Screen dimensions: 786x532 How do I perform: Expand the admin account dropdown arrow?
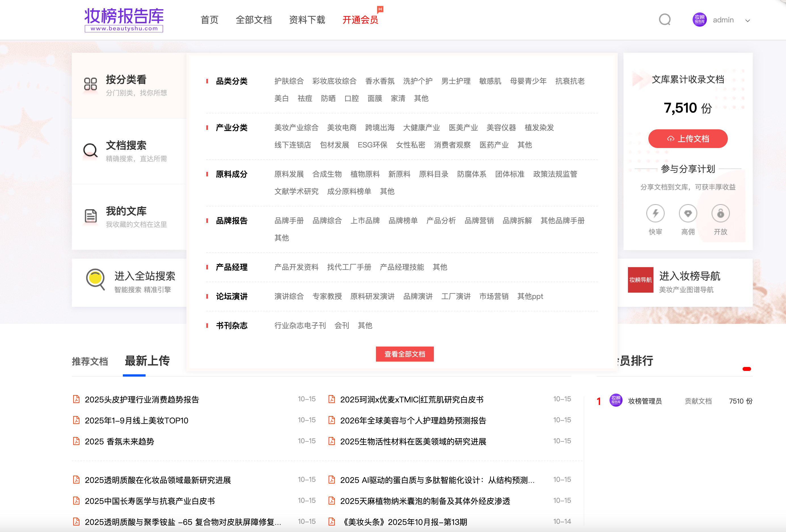747,21
